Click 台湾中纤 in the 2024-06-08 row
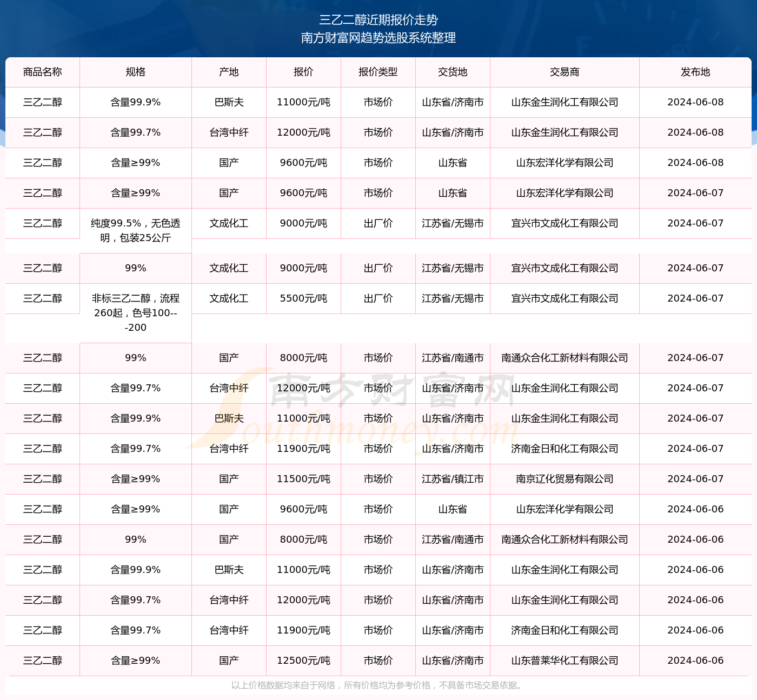Viewport: 757px width, 700px height. [229, 132]
